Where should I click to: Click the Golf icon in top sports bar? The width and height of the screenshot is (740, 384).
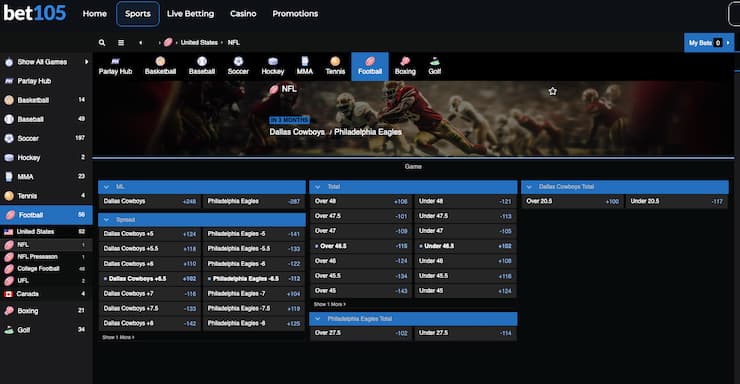tap(435, 61)
